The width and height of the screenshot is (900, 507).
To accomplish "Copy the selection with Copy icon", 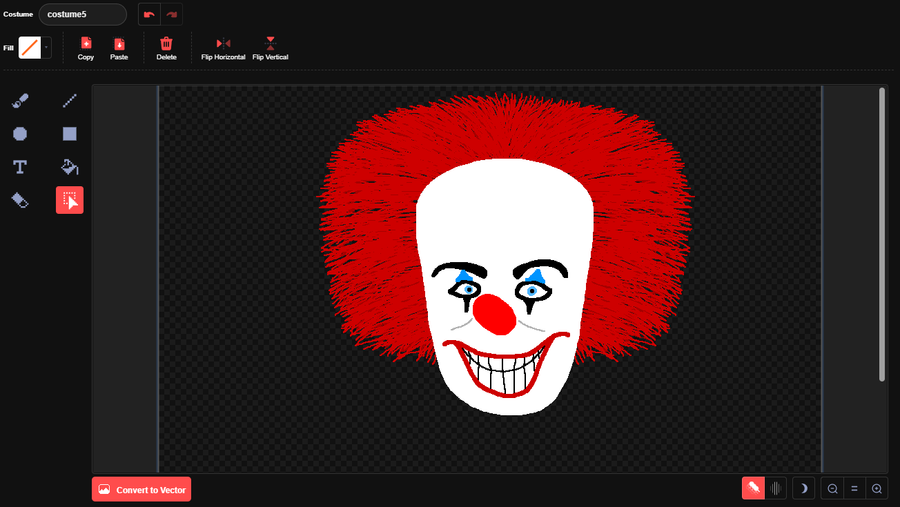I will coord(86,48).
